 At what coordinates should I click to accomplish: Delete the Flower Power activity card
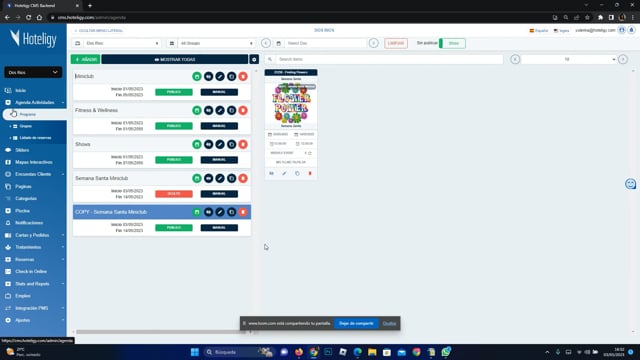(310, 173)
